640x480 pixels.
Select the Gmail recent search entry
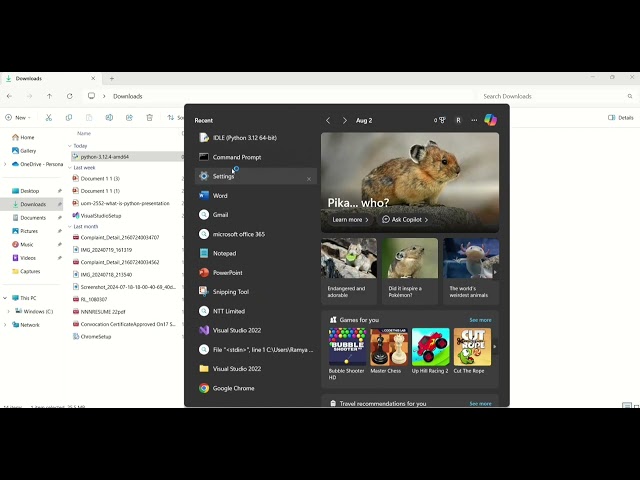256,215
